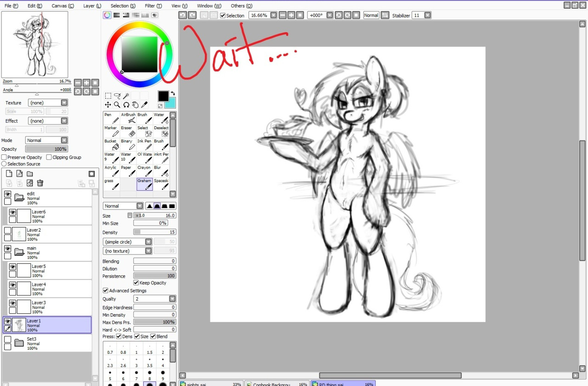Screen dimensions: 588x386
Task: Select the grass brush tool
Action: pos(111,184)
